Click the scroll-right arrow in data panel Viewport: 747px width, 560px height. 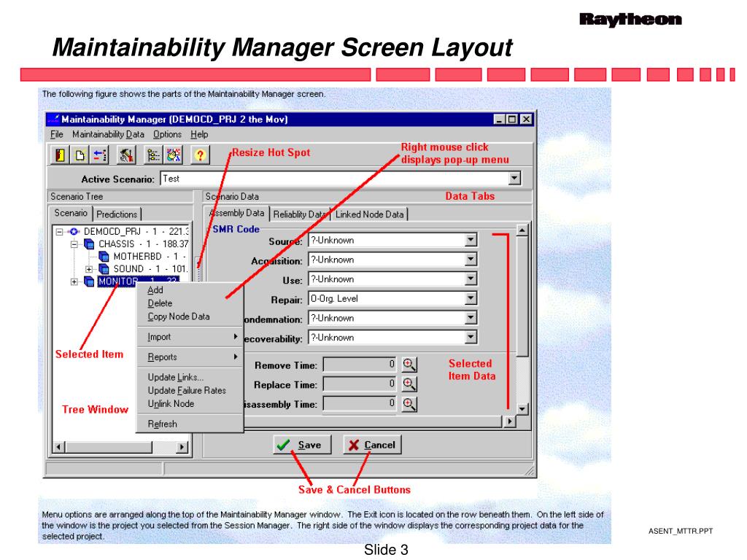pos(510,421)
